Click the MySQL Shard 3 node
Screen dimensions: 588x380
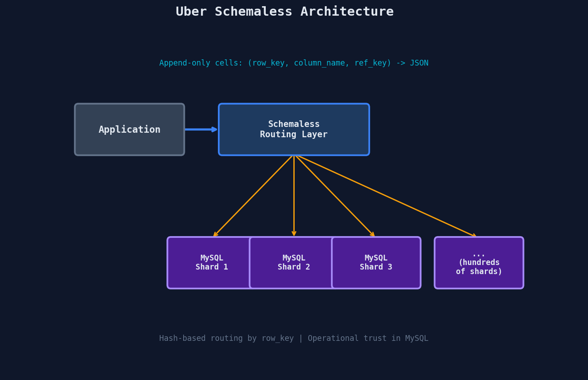coord(376,263)
